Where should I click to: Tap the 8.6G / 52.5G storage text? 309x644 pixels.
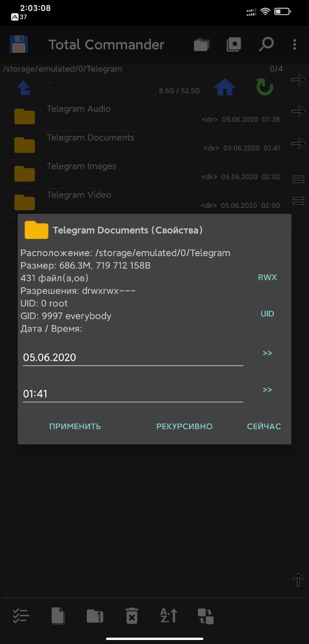pos(179,91)
